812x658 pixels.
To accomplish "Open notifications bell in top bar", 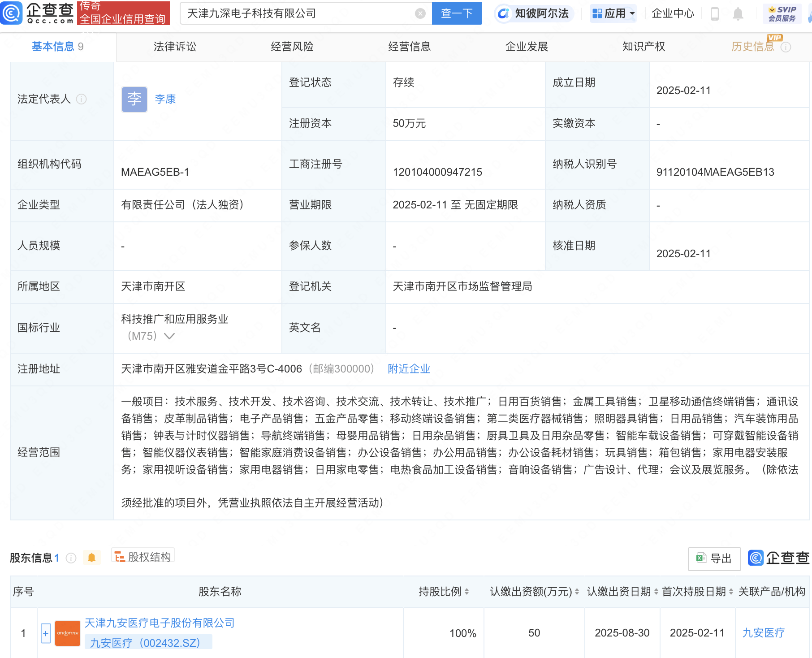I will tap(738, 13).
